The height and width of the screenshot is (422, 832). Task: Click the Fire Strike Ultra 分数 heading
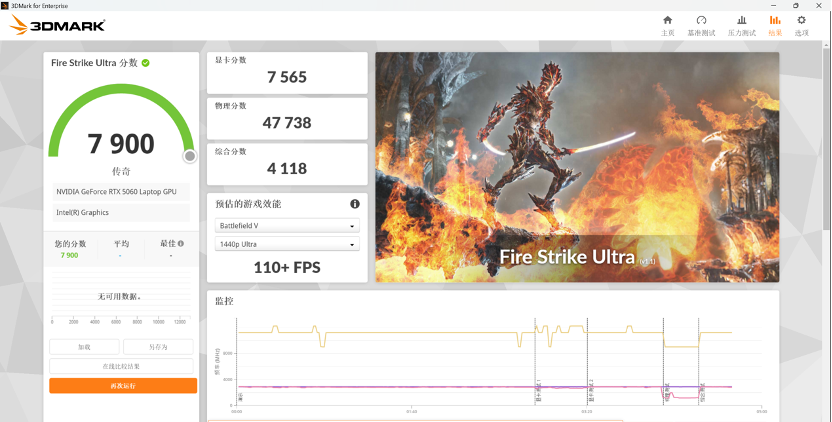[x=94, y=63]
